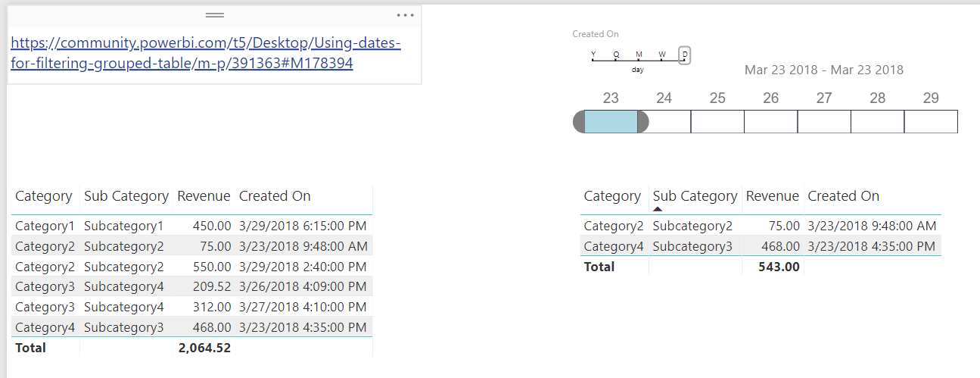The height and width of the screenshot is (378, 980).
Task: Click 3/23/2018 9:48:00 AM in right table
Action: 872,226
